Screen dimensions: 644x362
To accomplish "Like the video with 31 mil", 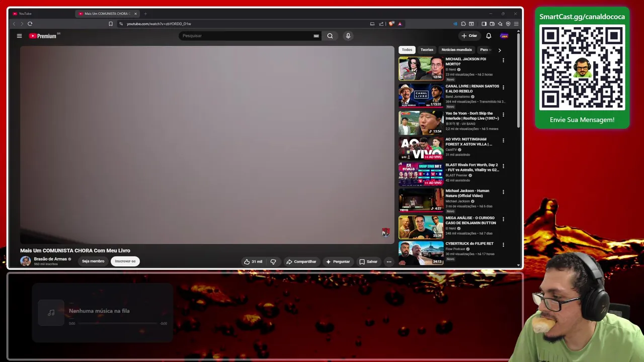I will coord(253,261).
